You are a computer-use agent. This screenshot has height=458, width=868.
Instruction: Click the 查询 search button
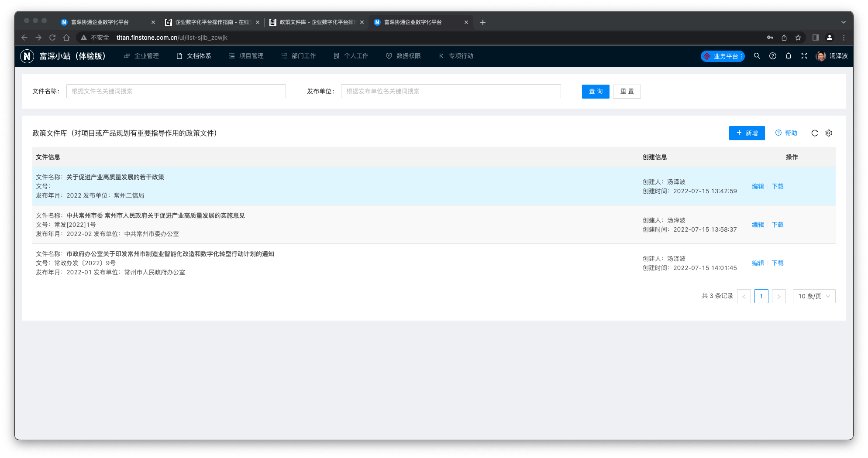[x=596, y=92]
